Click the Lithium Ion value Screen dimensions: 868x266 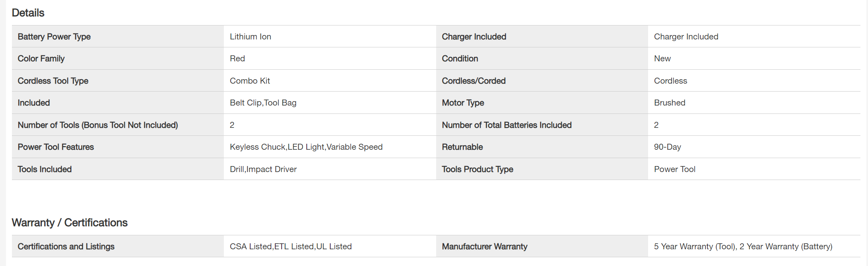250,37
